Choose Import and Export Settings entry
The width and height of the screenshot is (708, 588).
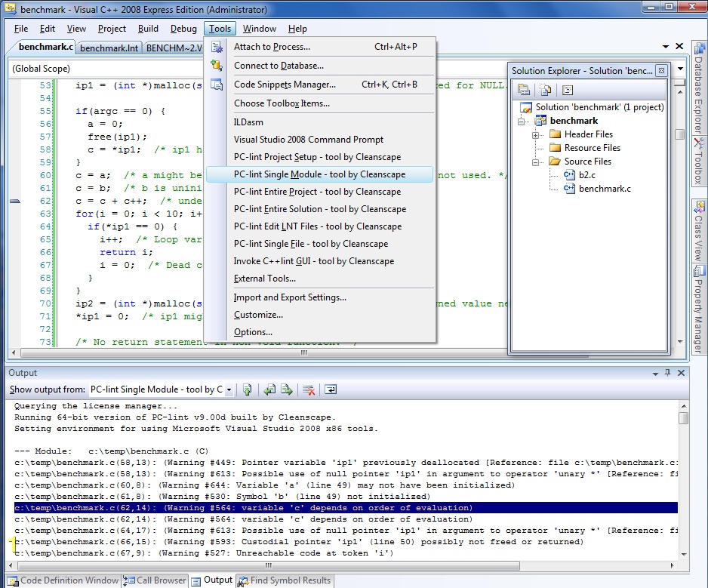(320, 297)
